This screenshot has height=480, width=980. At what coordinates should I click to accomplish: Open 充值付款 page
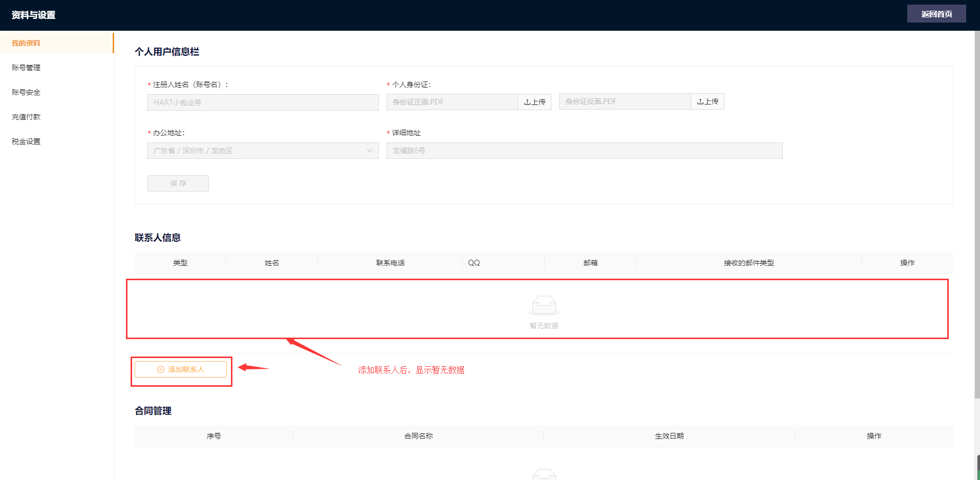(26, 117)
